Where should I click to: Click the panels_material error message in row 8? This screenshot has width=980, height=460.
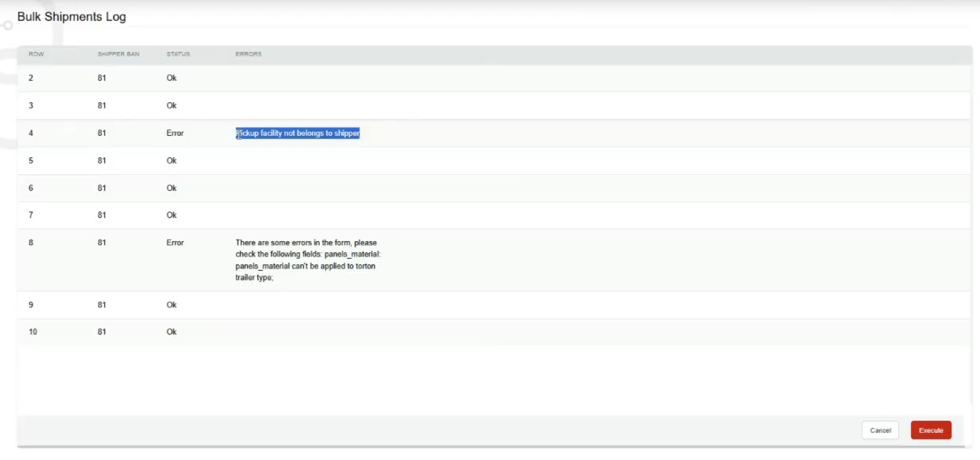(308, 260)
